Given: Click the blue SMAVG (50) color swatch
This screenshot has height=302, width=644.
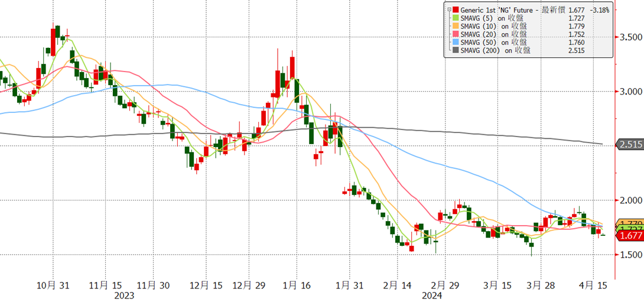Looking at the screenshot, I should click(456, 43).
